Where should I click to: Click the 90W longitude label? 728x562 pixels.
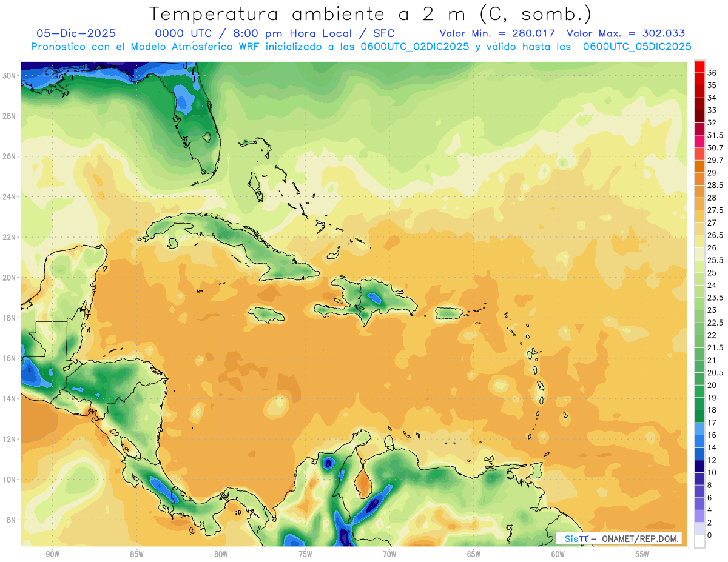coord(52,554)
